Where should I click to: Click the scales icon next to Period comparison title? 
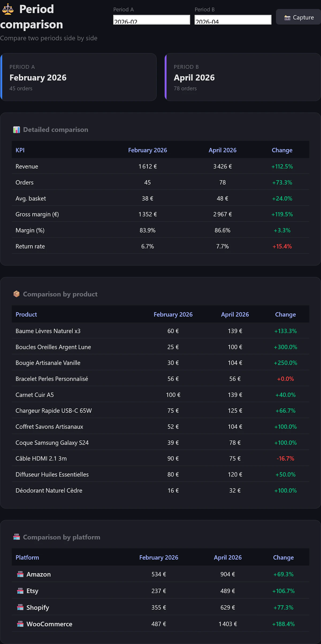coord(8,9)
